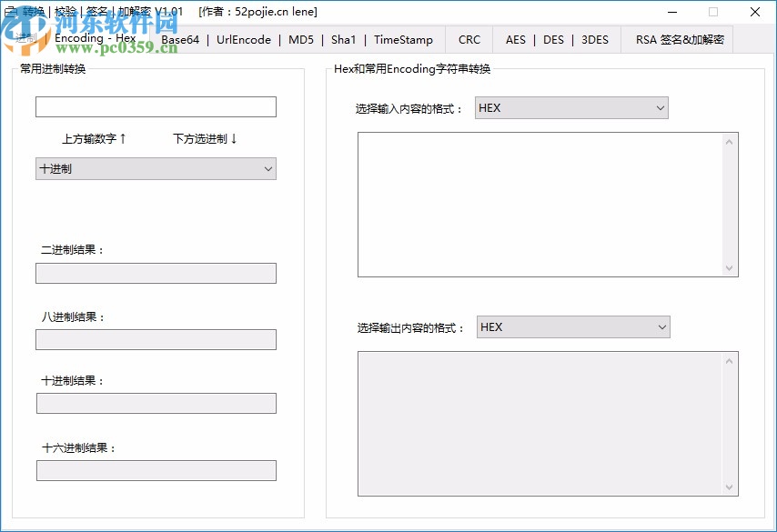Switch to the Sha1 tab
This screenshot has height=532, width=777.
pos(343,40)
